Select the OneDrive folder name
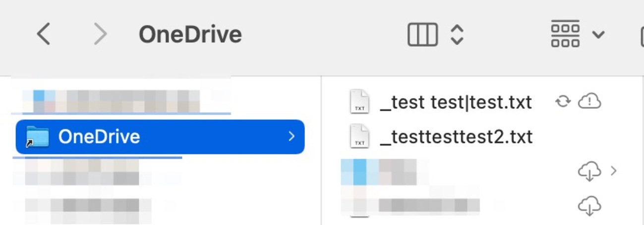 [99, 137]
